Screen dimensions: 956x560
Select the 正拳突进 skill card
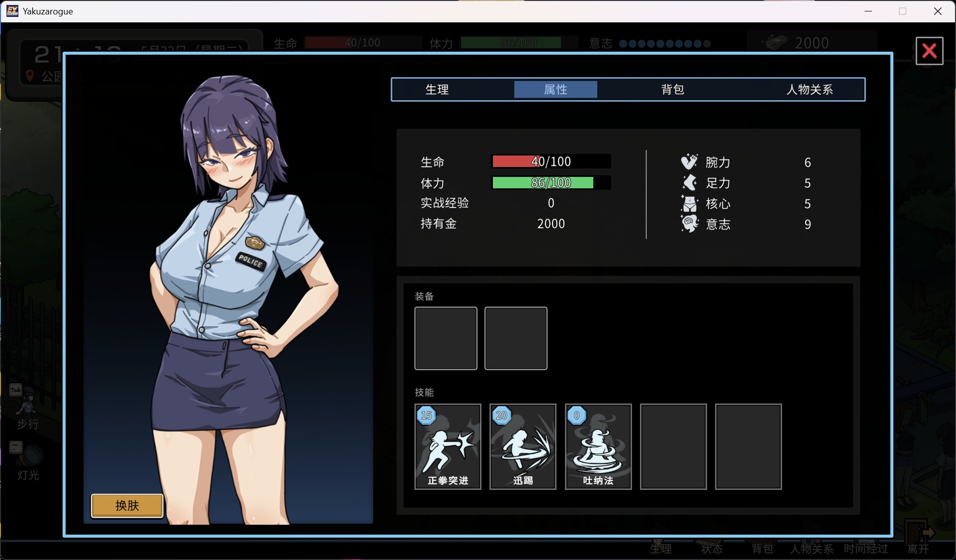pyautogui.click(x=448, y=446)
